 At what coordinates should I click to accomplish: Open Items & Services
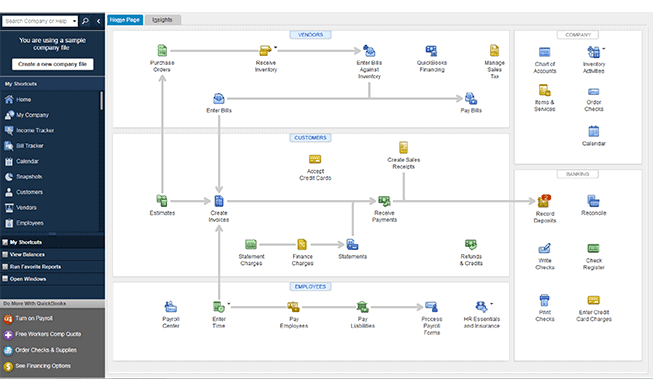(x=545, y=90)
